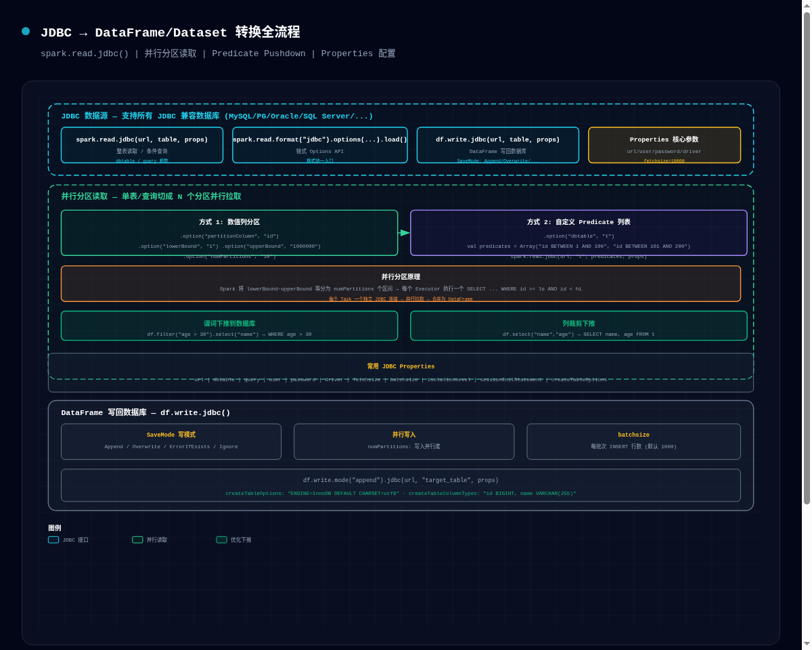Click the 优化下推 legend label
This screenshot has width=812, height=650.
pyautogui.click(x=241, y=540)
